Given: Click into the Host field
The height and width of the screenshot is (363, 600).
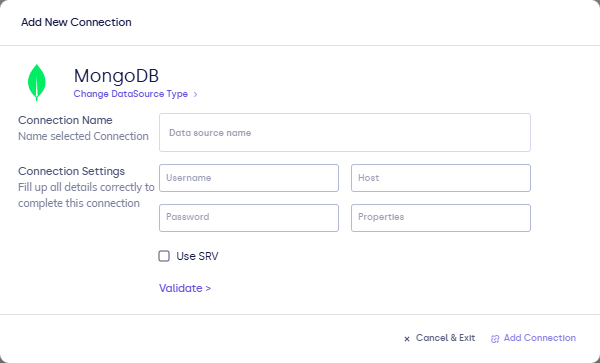Looking at the screenshot, I should pyautogui.click(x=441, y=178).
